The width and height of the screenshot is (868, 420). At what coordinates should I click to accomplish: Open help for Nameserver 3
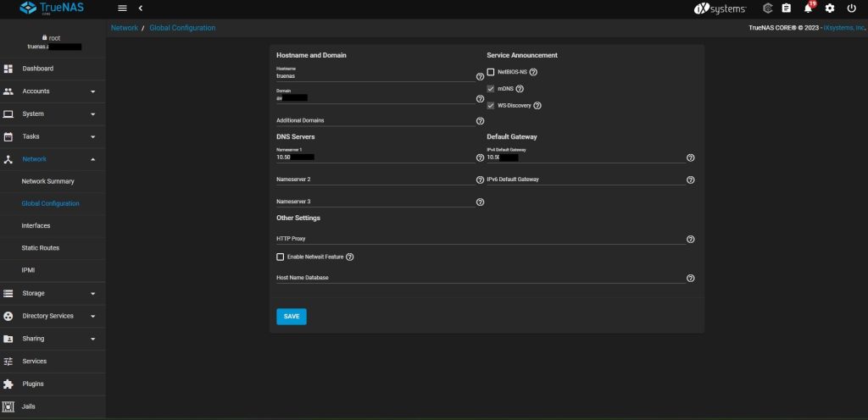point(480,202)
